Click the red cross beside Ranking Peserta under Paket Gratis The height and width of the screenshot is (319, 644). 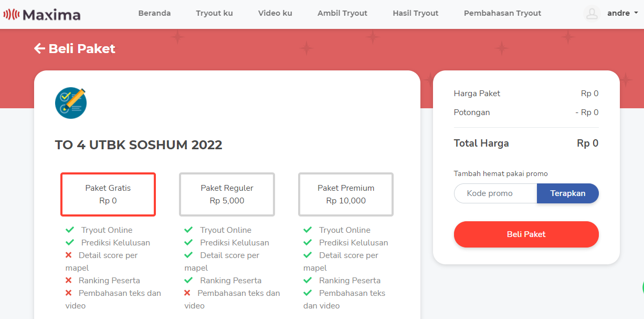[68, 280]
